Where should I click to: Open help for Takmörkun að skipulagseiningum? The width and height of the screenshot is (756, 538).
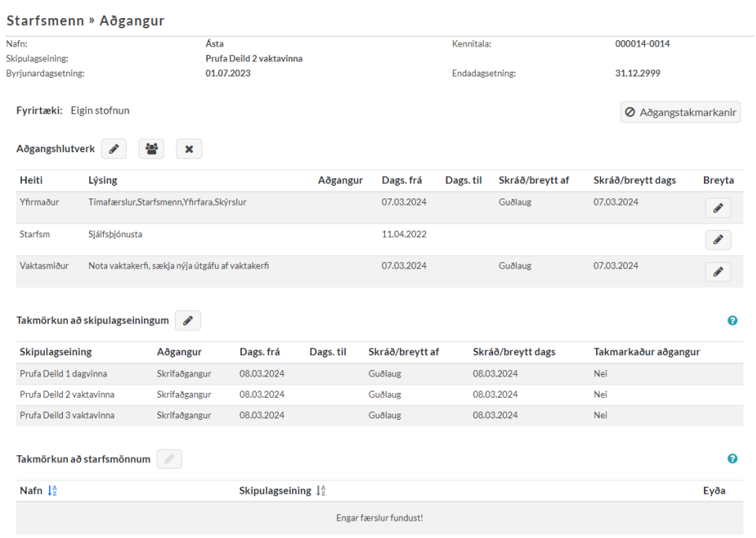732,321
